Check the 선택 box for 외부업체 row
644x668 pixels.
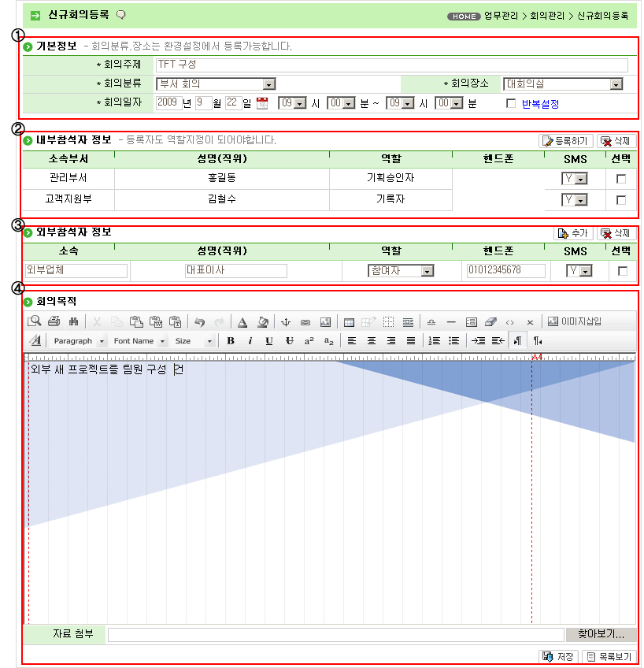point(622,271)
